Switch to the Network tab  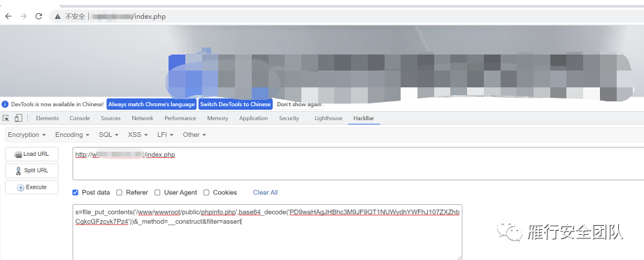pos(143,118)
